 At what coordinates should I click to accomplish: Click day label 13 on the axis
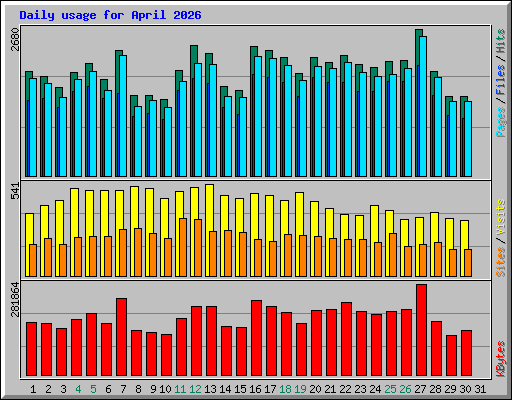click(210, 389)
